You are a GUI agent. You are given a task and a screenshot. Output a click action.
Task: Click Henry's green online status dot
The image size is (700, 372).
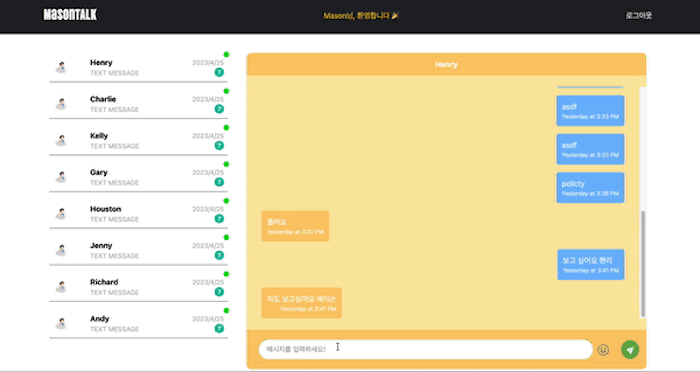click(x=226, y=54)
